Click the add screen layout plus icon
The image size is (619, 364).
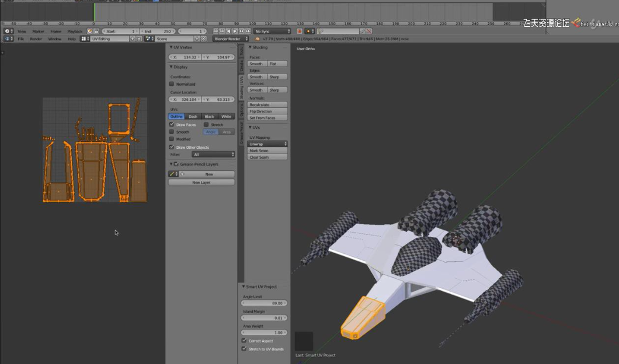click(133, 38)
